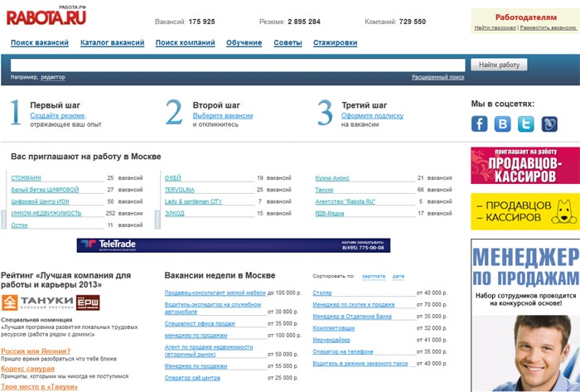This screenshot has height=392, width=580.
Task: Open Lady & gentleman CITY link
Action: coord(193,201)
